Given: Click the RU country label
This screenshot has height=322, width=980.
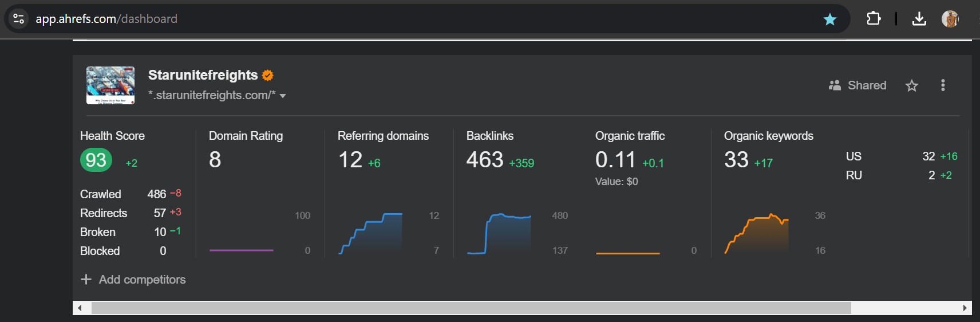Looking at the screenshot, I should [854, 175].
